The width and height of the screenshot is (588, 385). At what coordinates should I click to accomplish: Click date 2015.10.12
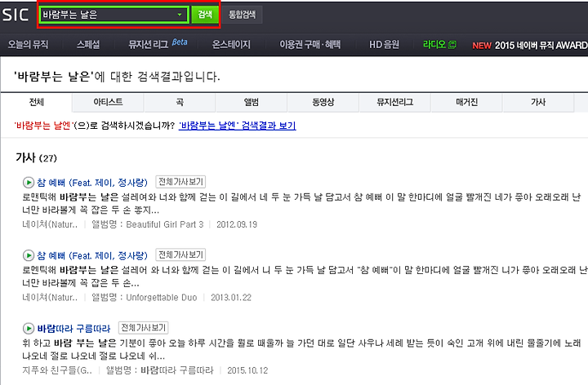[x=247, y=370]
